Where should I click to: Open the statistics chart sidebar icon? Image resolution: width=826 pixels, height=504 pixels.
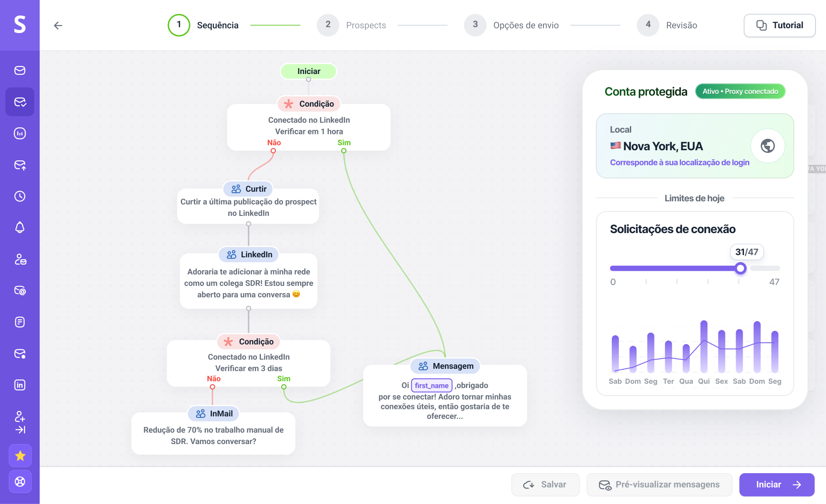(20, 133)
